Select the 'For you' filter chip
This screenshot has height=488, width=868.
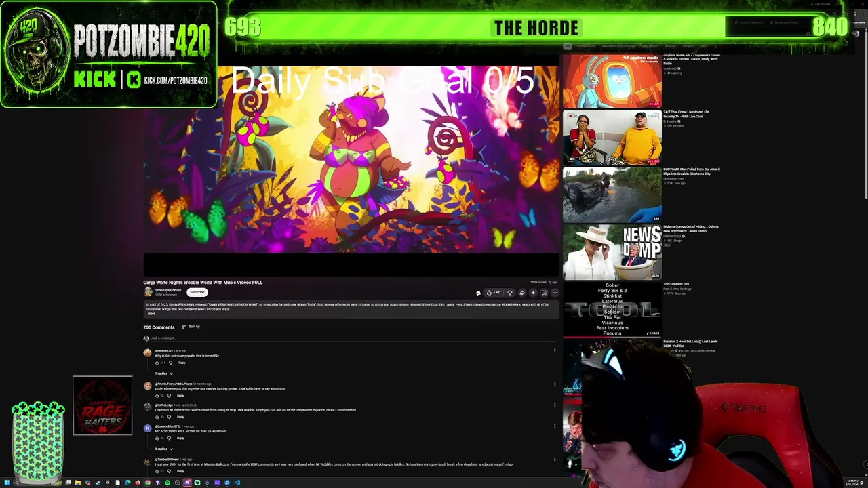(688, 46)
